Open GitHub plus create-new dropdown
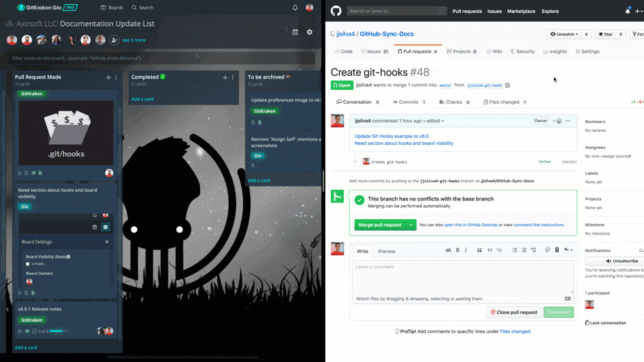 tap(639, 11)
